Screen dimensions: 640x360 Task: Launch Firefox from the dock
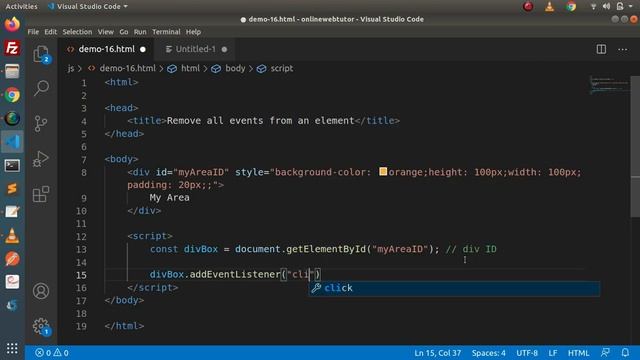pos(12,24)
